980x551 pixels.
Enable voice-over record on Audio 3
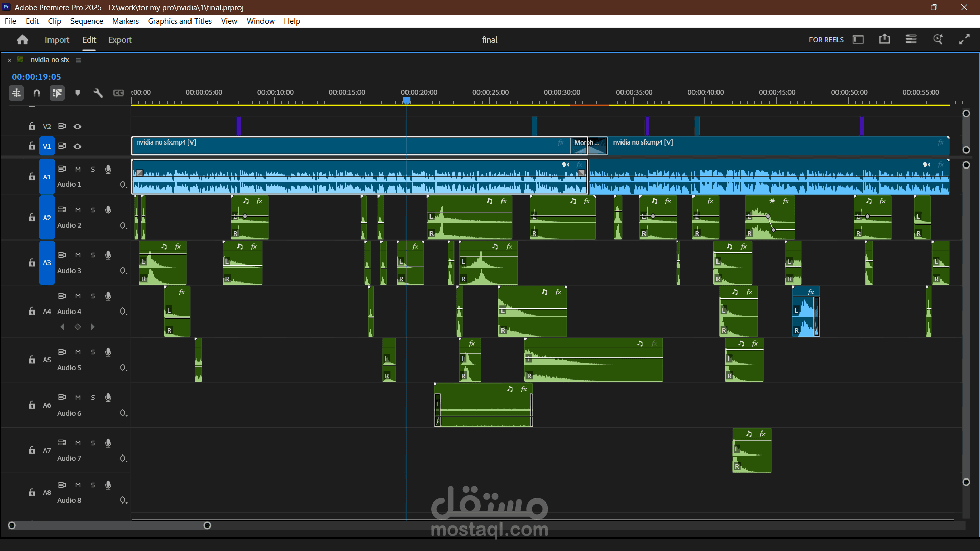coord(108,255)
